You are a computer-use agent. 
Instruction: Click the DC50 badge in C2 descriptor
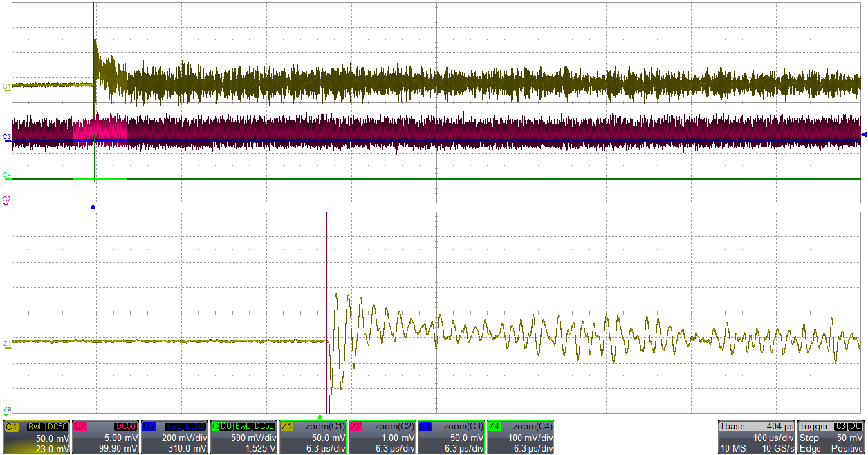click(x=127, y=427)
